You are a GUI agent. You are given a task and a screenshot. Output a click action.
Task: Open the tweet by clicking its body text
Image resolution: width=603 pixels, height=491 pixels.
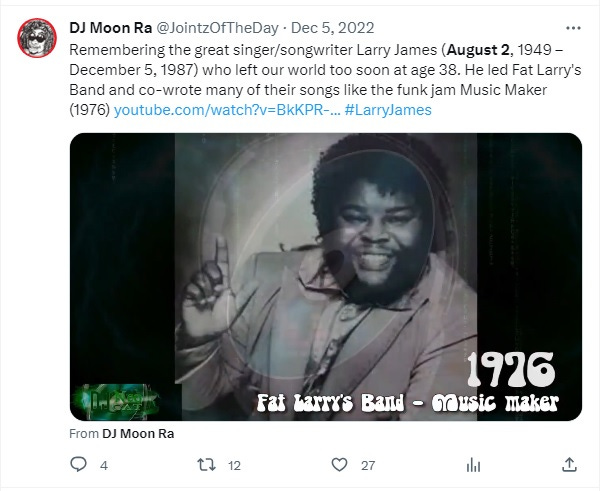click(325, 70)
